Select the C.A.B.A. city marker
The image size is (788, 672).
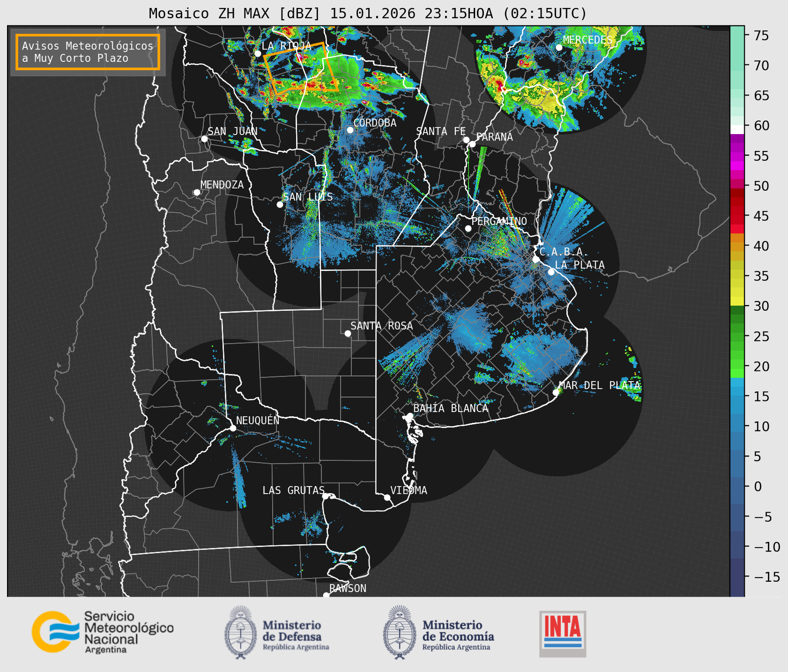pyautogui.click(x=536, y=259)
